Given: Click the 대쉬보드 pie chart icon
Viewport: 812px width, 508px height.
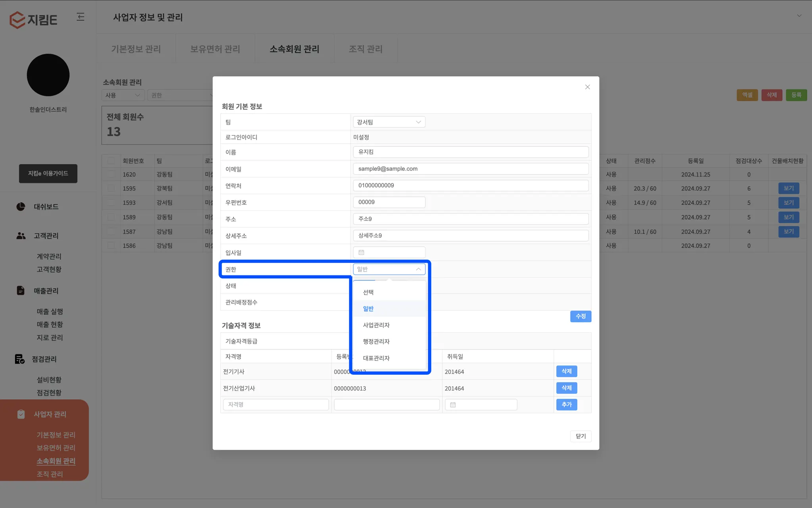Looking at the screenshot, I should [21, 206].
